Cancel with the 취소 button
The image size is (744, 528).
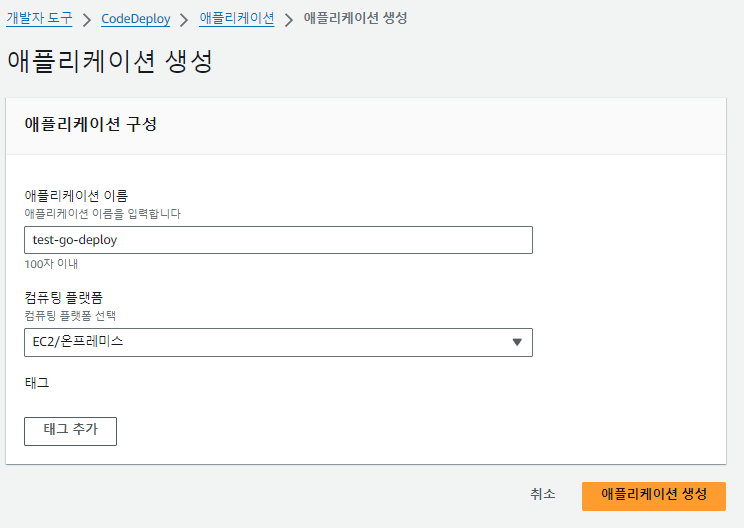click(x=543, y=495)
